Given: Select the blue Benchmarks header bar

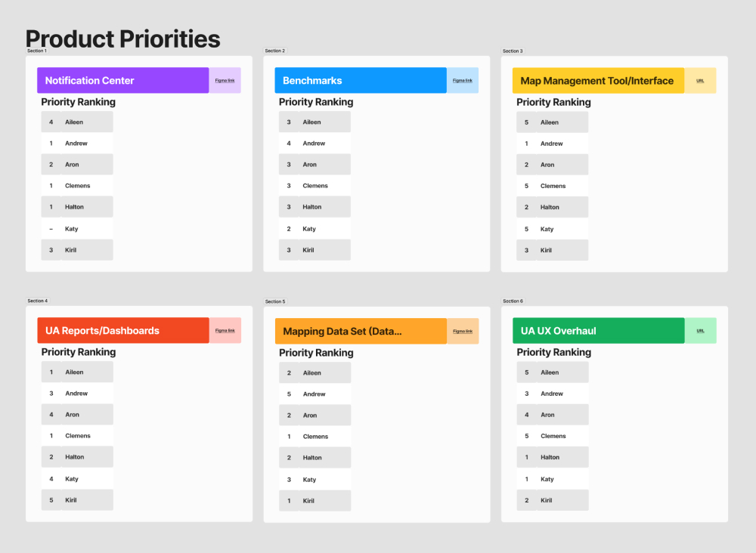Looking at the screenshot, I should 360,80.
